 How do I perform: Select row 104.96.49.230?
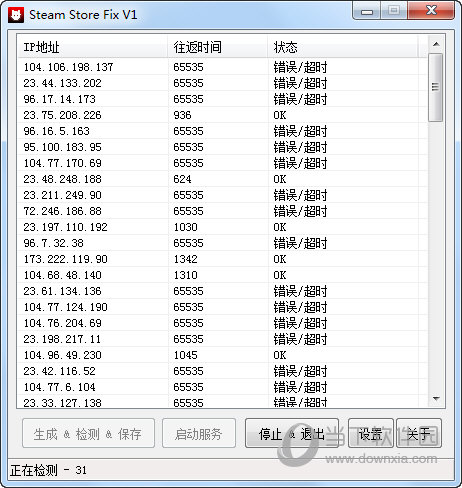pos(222,355)
